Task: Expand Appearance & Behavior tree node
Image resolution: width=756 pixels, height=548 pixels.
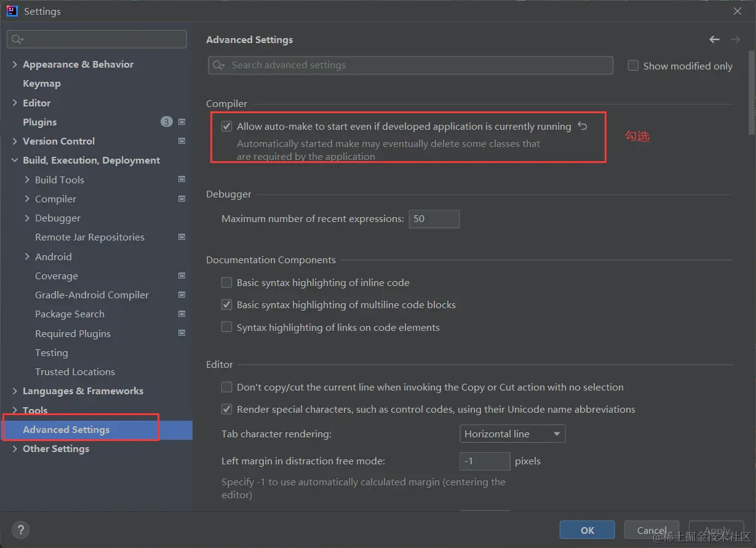Action: point(15,64)
